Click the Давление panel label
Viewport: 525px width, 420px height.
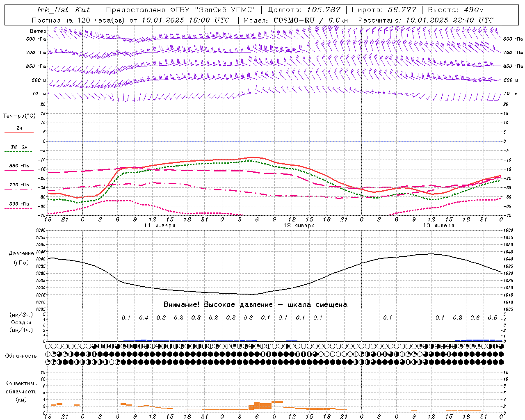(21, 253)
